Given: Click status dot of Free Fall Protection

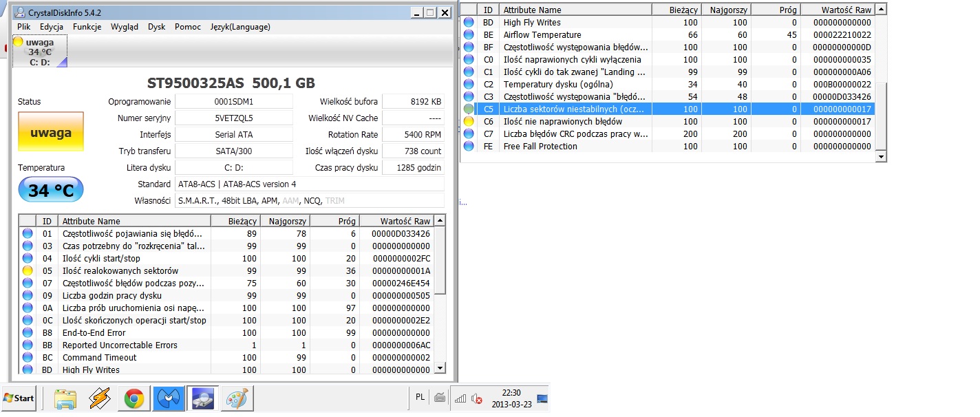Looking at the screenshot, I should [469, 146].
